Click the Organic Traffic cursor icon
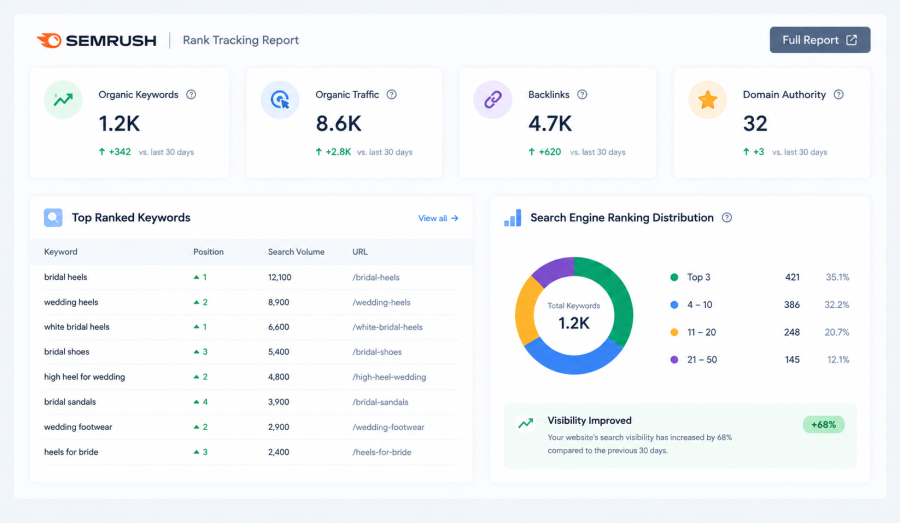900x523 pixels. click(x=280, y=100)
